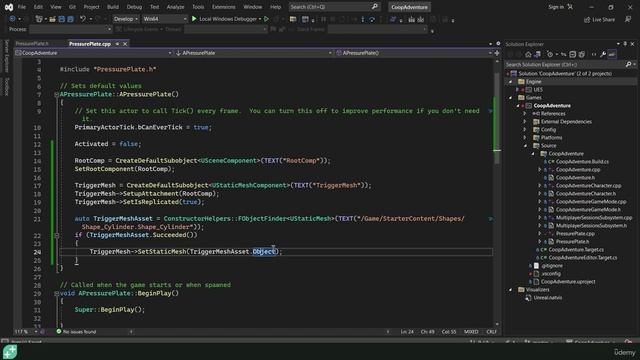Start without debugging using hollow play icon
Screen dimensions: 640x360
click(x=267, y=19)
